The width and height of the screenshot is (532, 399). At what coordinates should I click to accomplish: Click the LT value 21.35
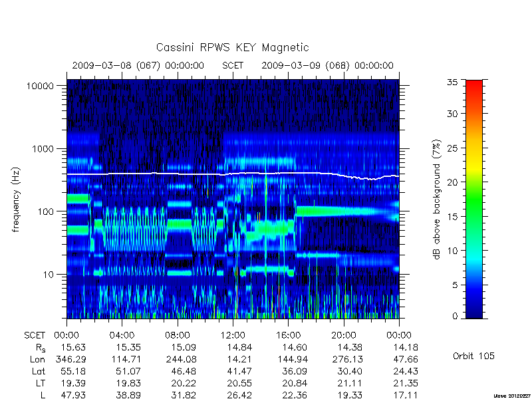[x=406, y=383]
